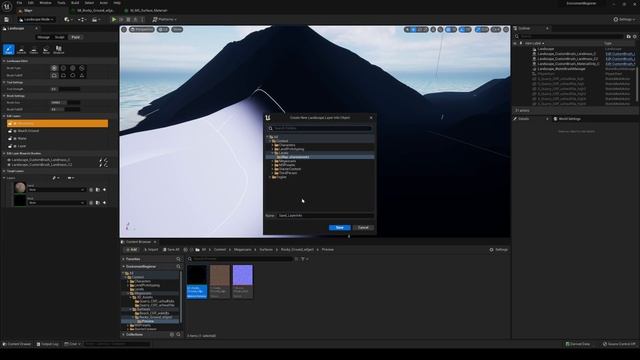Click the Collections search icon

tap(178, 334)
